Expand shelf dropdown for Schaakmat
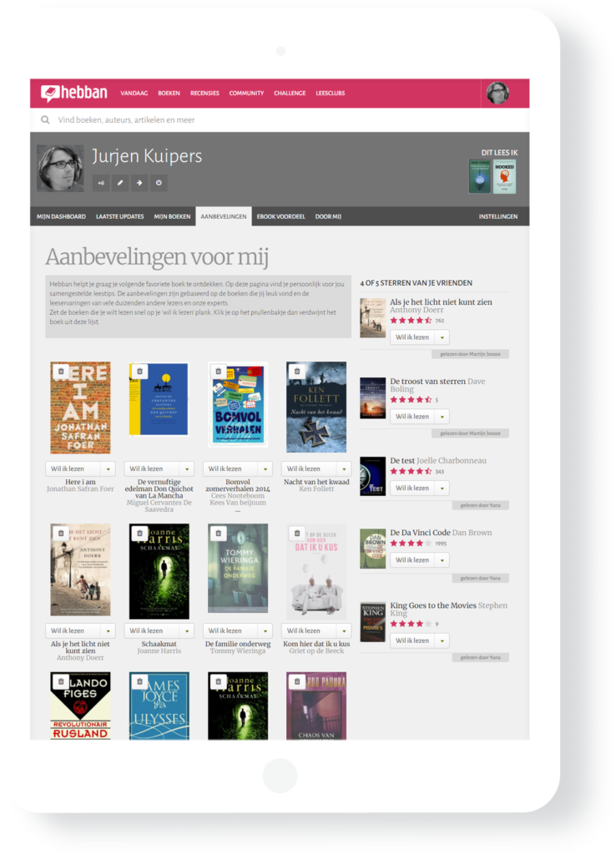The height and width of the screenshot is (855, 616). tap(186, 630)
